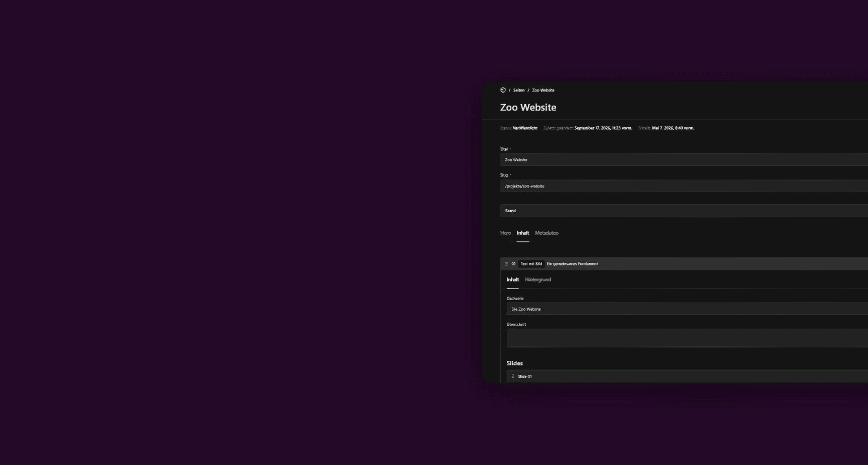Switch to the Hintergrund tab in block 01
The image size is (868, 465).
(538, 280)
